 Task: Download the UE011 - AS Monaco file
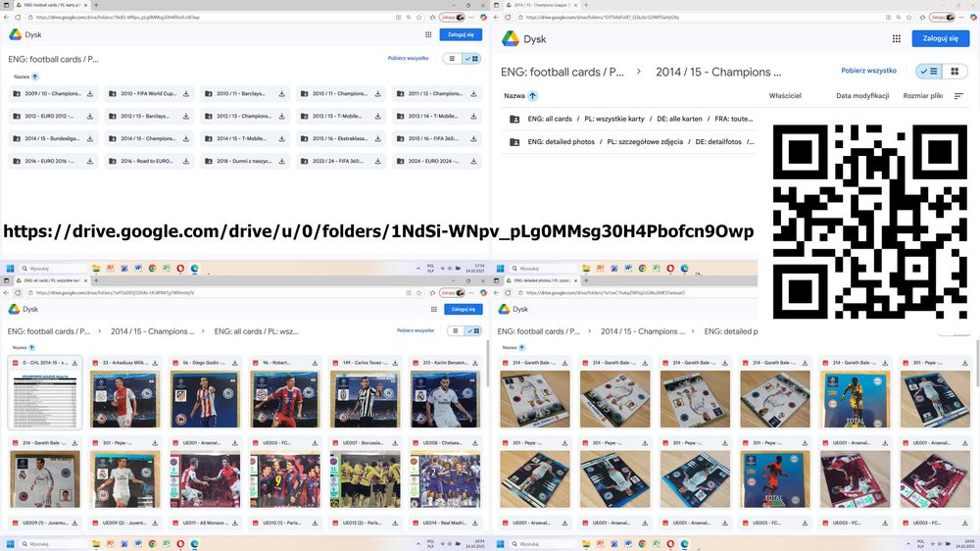point(235,523)
